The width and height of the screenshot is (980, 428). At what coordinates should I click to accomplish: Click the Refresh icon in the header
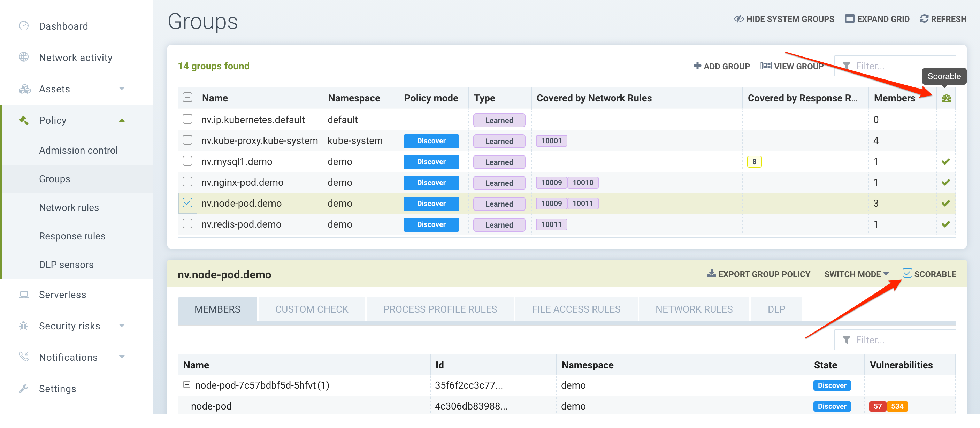point(924,18)
